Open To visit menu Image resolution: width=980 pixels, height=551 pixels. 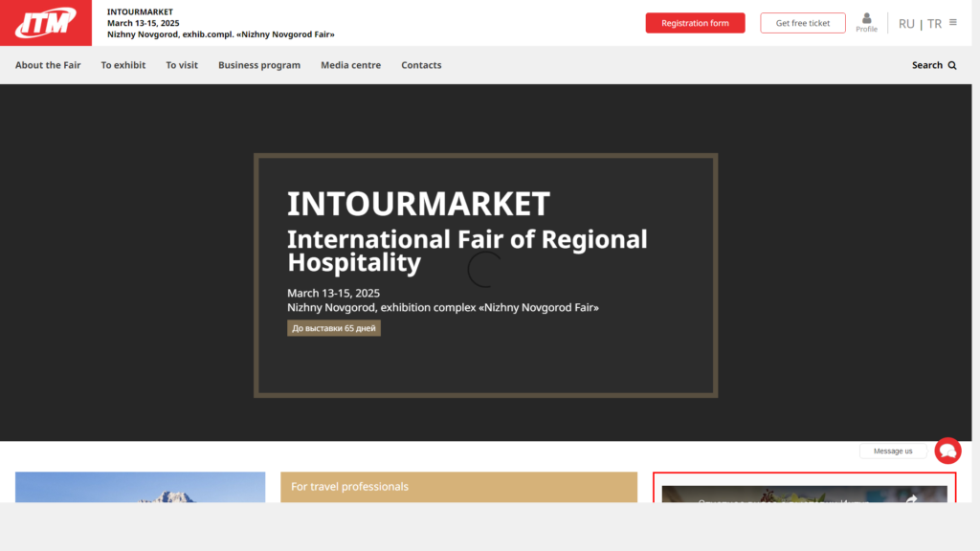click(x=182, y=65)
